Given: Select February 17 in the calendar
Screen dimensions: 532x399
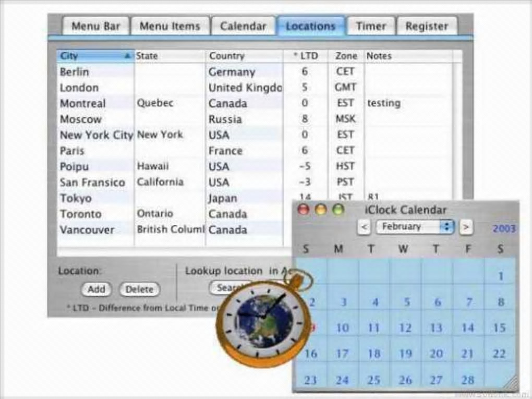Looking at the screenshot, I should [342, 349].
